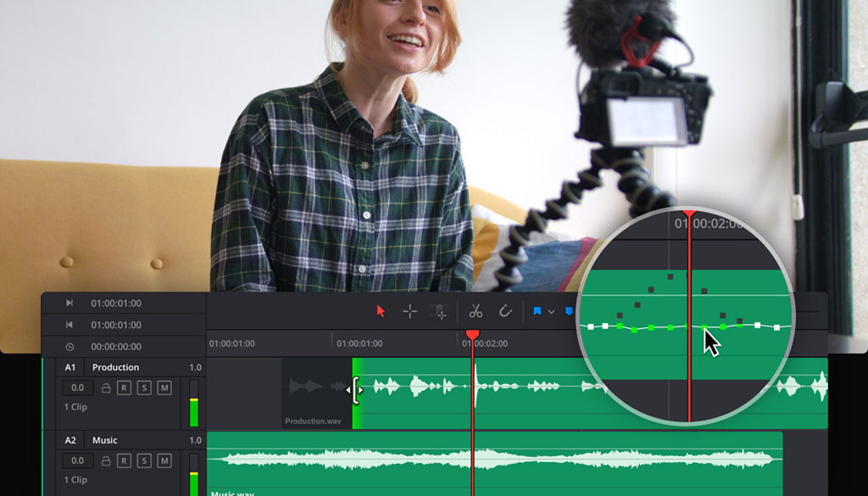
Task: Toggle the snapping magnet icon
Action: click(x=505, y=311)
